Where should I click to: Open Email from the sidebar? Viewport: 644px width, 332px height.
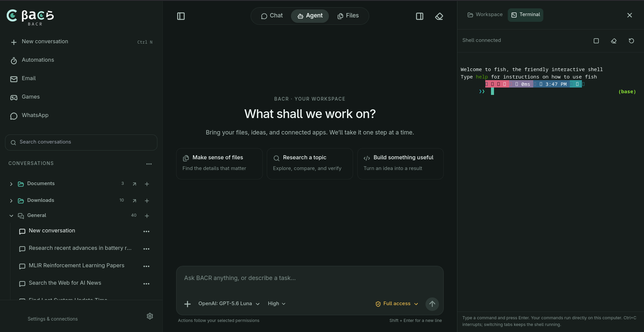(x=81, y=78)
